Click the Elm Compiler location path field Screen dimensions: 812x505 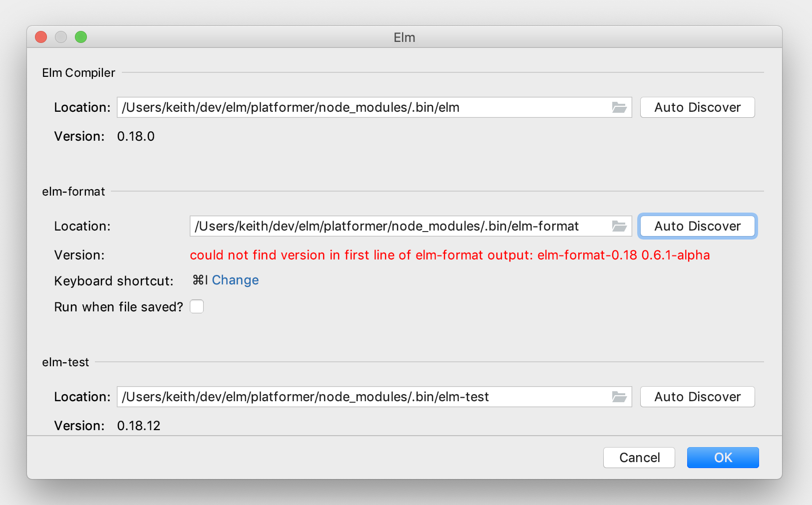pyautogui.click(x=350, y=107)
